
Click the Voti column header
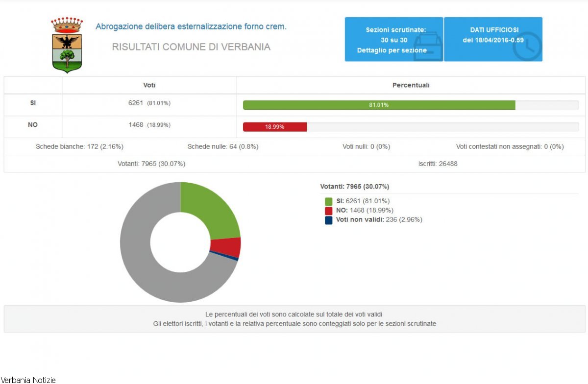pos(149,85)
